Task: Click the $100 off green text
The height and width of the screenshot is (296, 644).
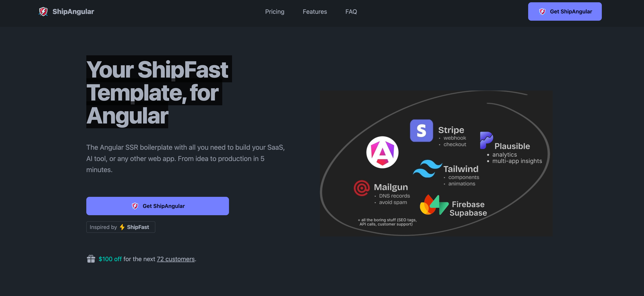Action: click(110, 259)
